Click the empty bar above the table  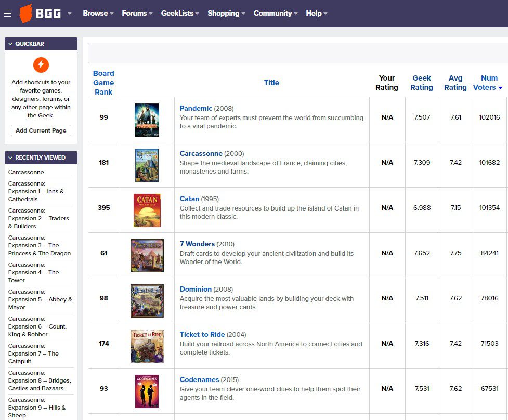coord(298,53)
